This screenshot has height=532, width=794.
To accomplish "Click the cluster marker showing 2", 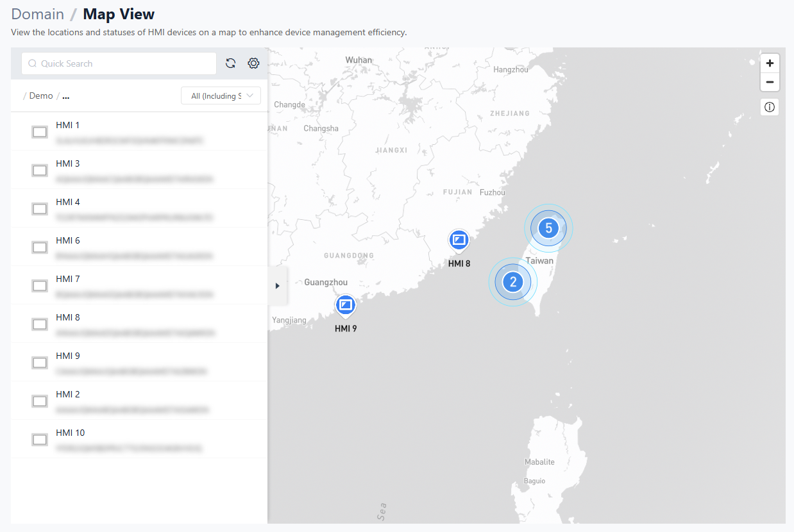I will 512,282.
